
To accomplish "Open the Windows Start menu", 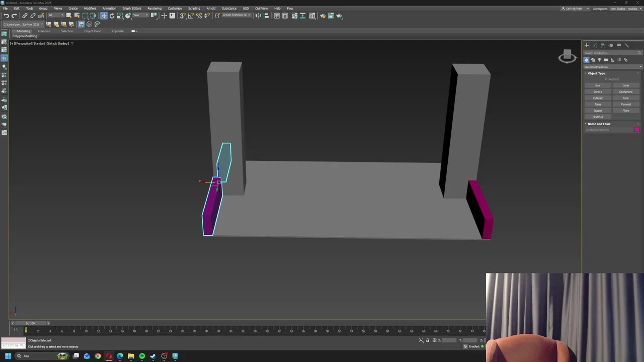I will pos(8,356).
